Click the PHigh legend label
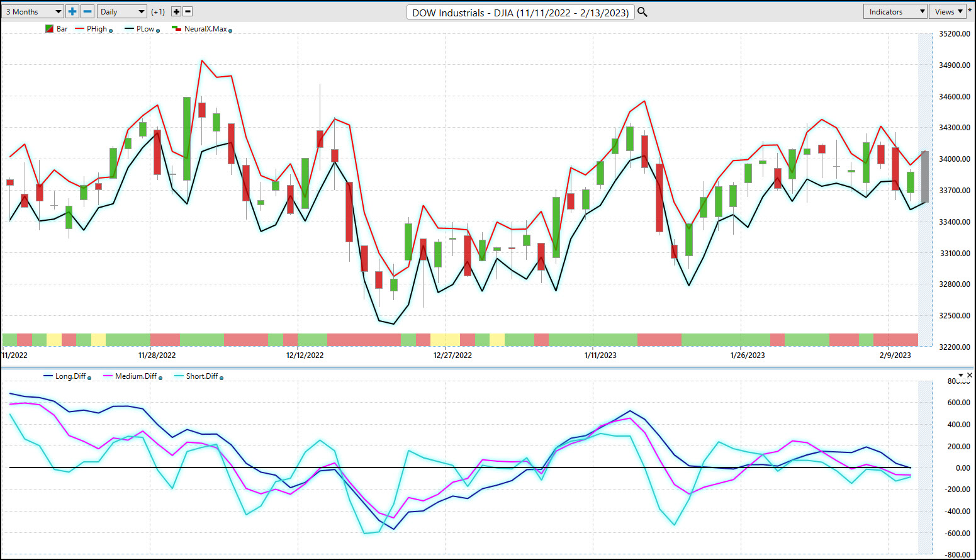Image resolution: width=976 pixels, height=560 pixels. click(x=97, y=29)
